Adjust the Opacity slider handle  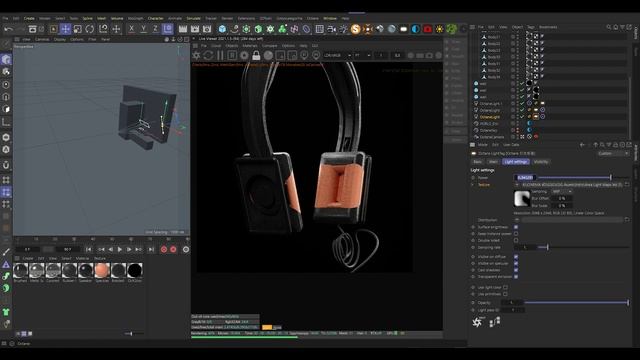(628, 302)
